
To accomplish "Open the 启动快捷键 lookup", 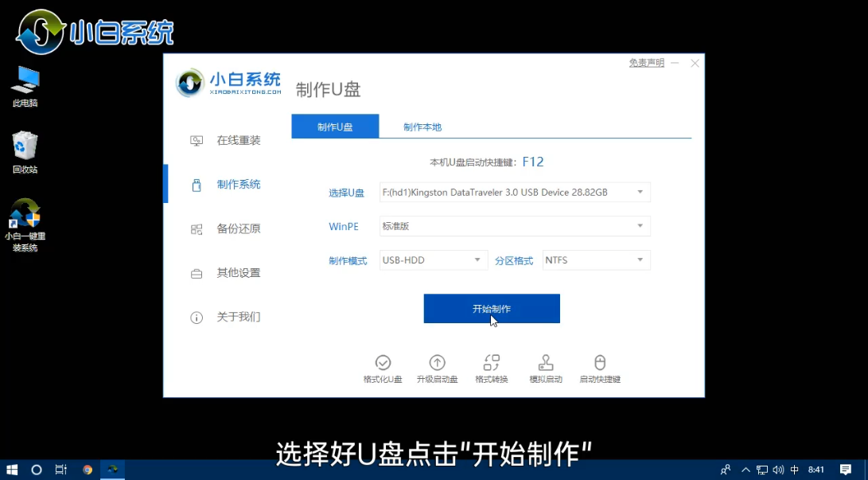I will tap(600, 369).
